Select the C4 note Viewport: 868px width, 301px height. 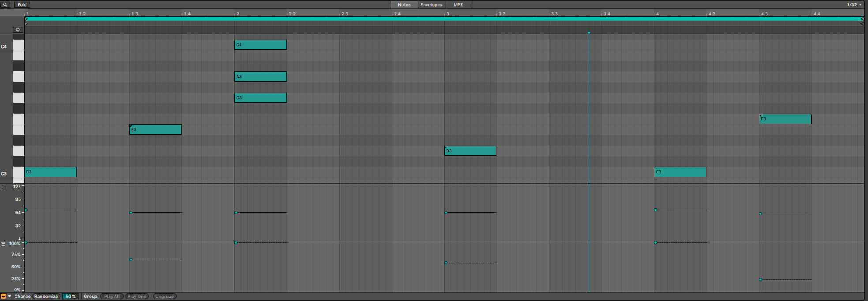260,45
